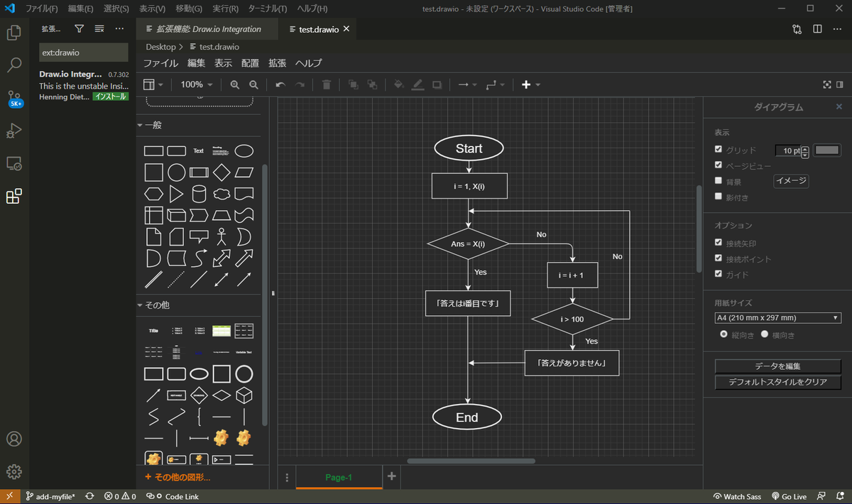This screenshot has width=852, height=504.
Task: Open the Extensions view in activity bar
Action: coord(14,196)
